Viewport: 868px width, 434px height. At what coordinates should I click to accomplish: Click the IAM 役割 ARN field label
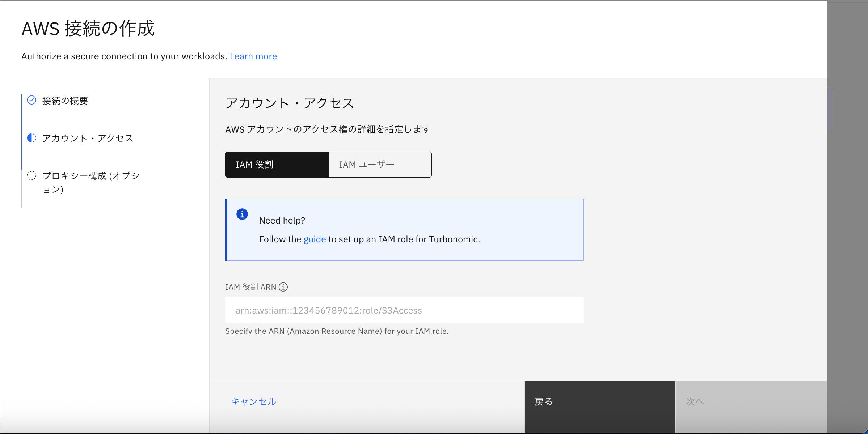coord(250,287)
